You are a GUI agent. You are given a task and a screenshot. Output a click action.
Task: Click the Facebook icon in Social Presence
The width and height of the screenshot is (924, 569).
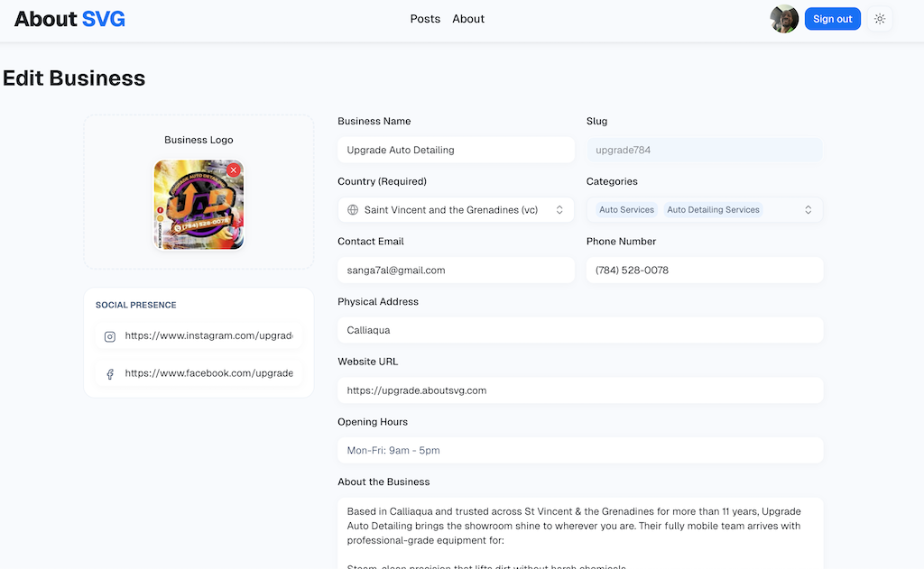110,373
